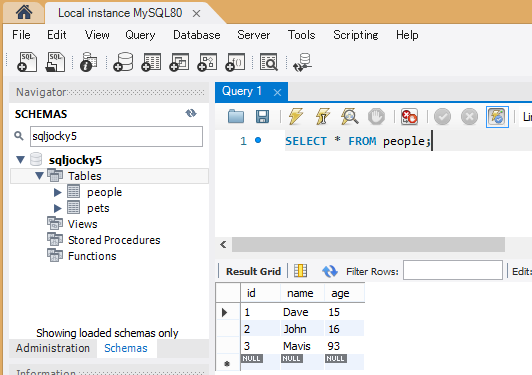Commit the current transaction

pos(442,117)
